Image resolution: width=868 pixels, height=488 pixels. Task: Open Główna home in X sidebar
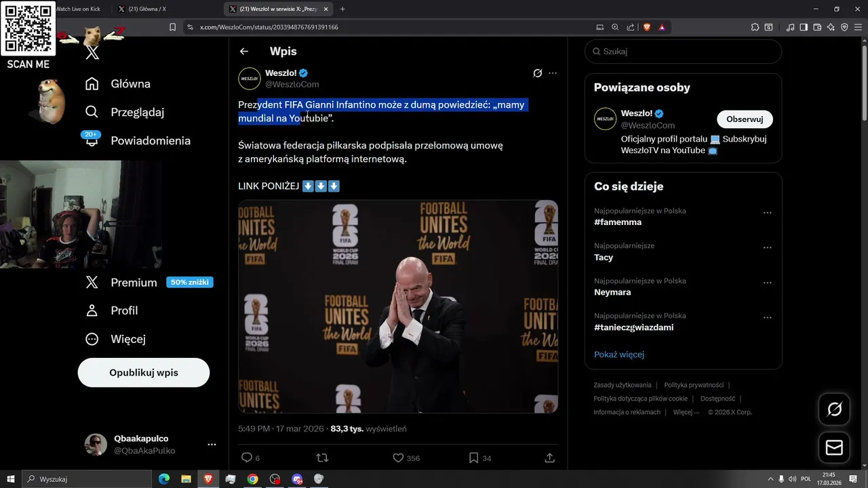tap(117, 83)
